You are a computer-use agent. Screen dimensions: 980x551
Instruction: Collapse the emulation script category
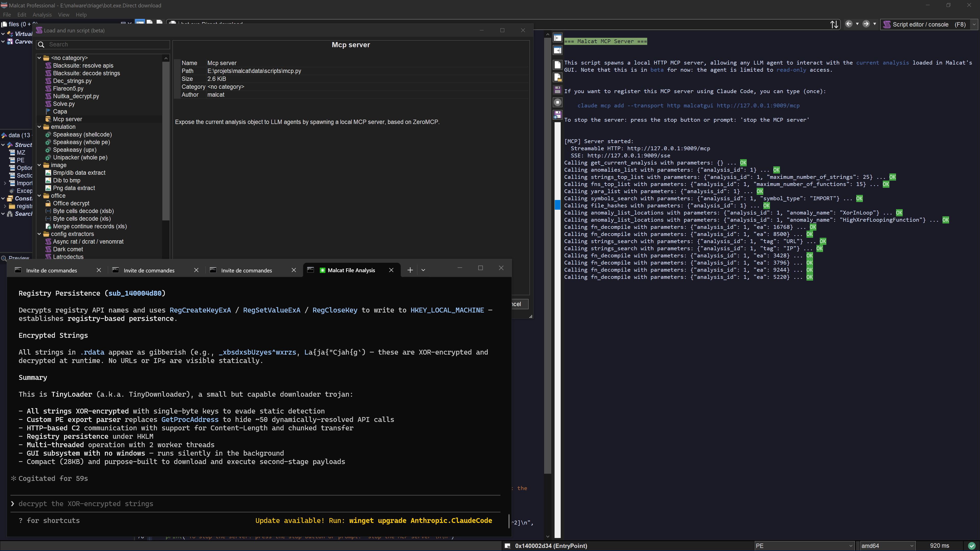(40, 127)
